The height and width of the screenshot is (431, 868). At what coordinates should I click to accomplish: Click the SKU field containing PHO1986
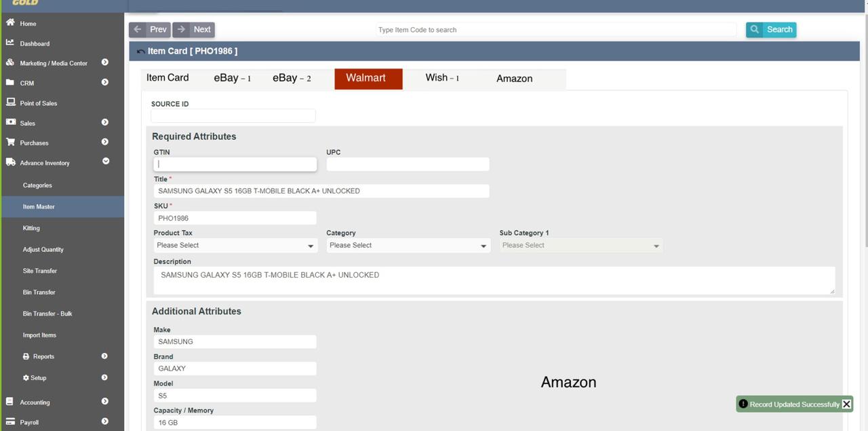pyautogui.click(x=235, y=218)
